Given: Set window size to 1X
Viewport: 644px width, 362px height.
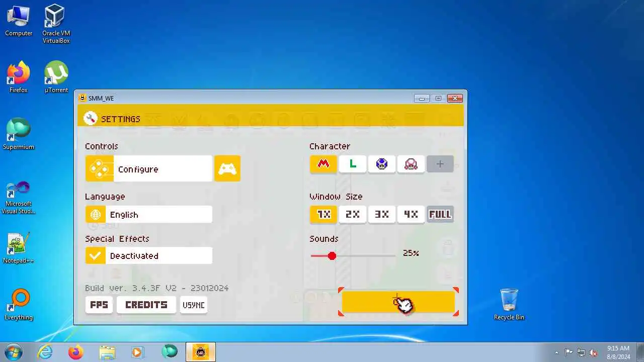Looking at the screenshot, I should (323, 214).
